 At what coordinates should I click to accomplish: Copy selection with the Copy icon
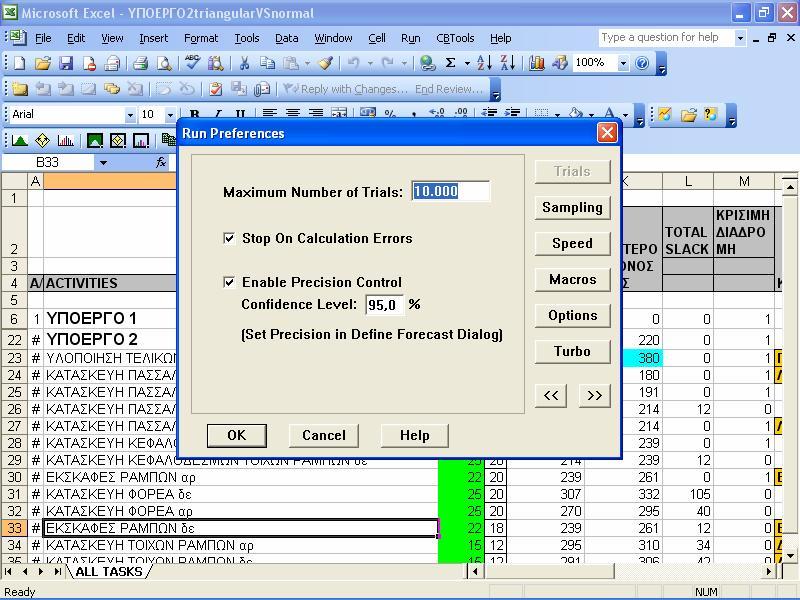(267, 63)
